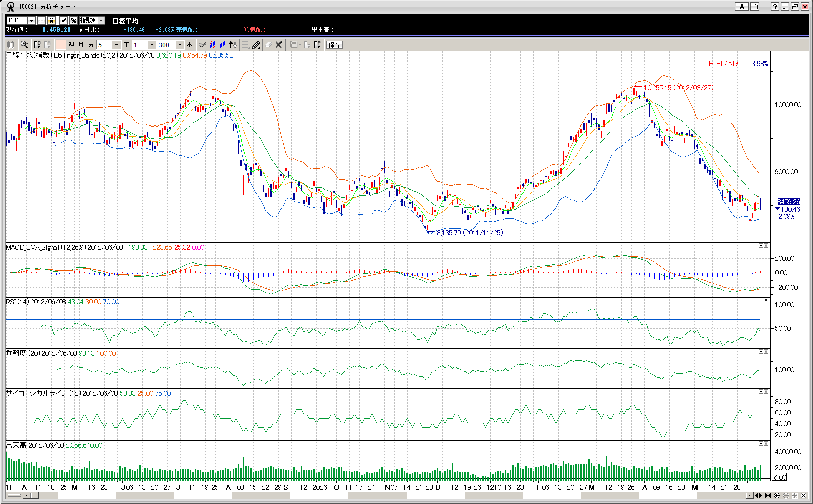
Task: Click the binoculars search icon
Action: point(52,20)
